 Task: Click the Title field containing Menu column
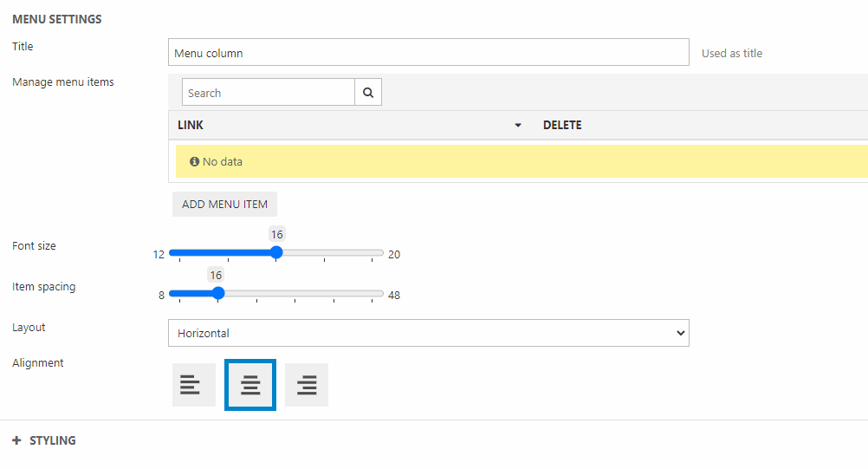[428, 53]
